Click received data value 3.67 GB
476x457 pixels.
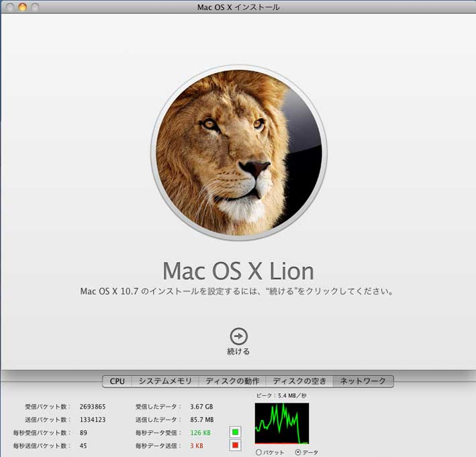point(201,407)
